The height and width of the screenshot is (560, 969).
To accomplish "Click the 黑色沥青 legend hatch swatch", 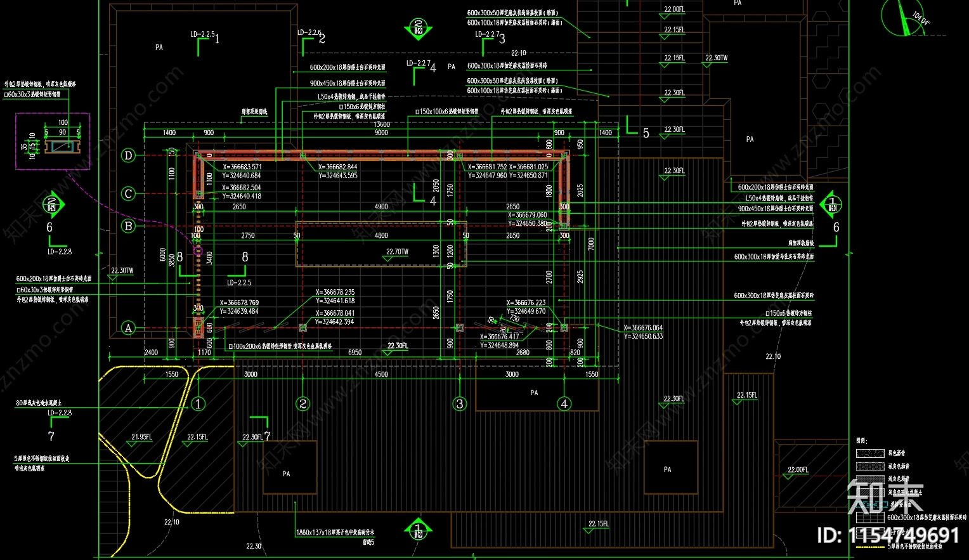I will (x=869, y=453).
